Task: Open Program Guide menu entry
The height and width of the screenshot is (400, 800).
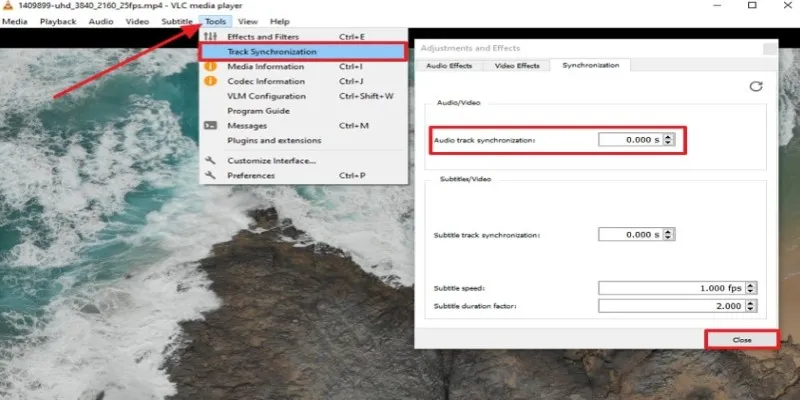Action: coord(303,111)
